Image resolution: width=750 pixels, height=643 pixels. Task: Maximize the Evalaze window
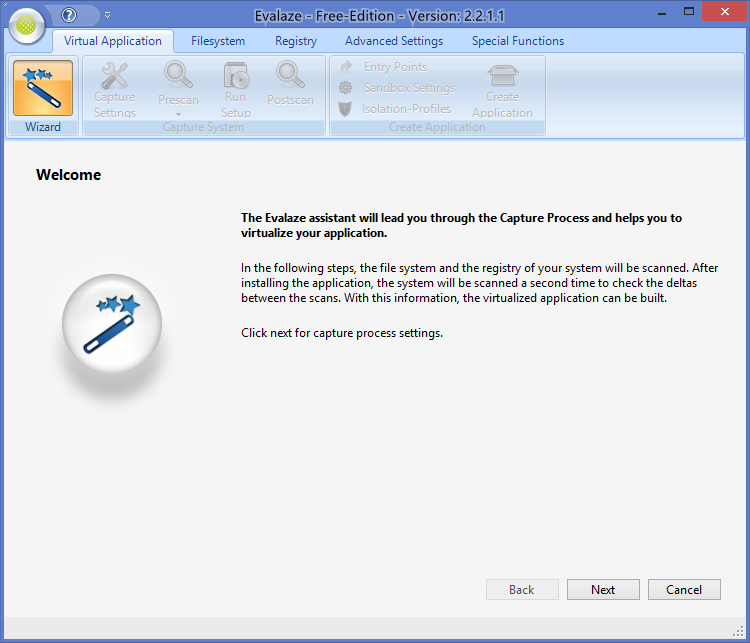(689, 11)
